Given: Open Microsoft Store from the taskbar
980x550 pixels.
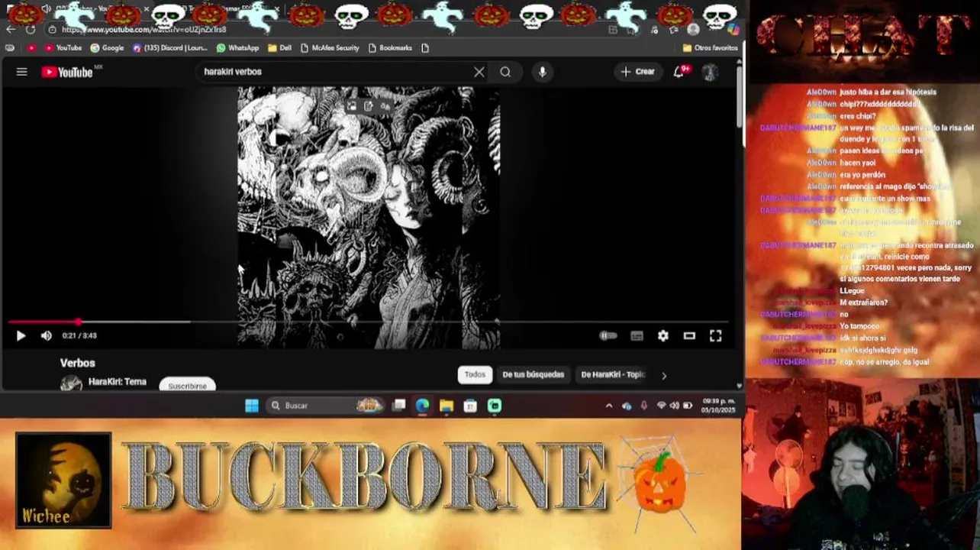Looking at the screenshot, I should (x=470, y=406).
